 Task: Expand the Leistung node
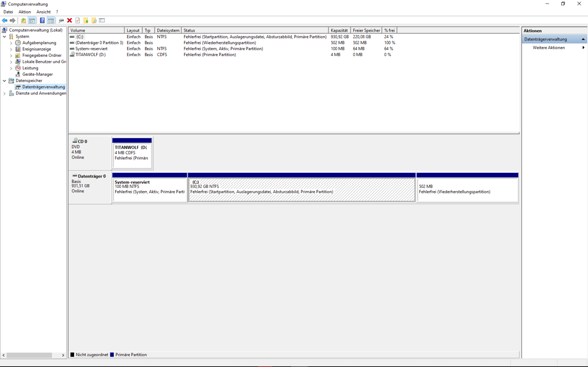coord(11,68)
